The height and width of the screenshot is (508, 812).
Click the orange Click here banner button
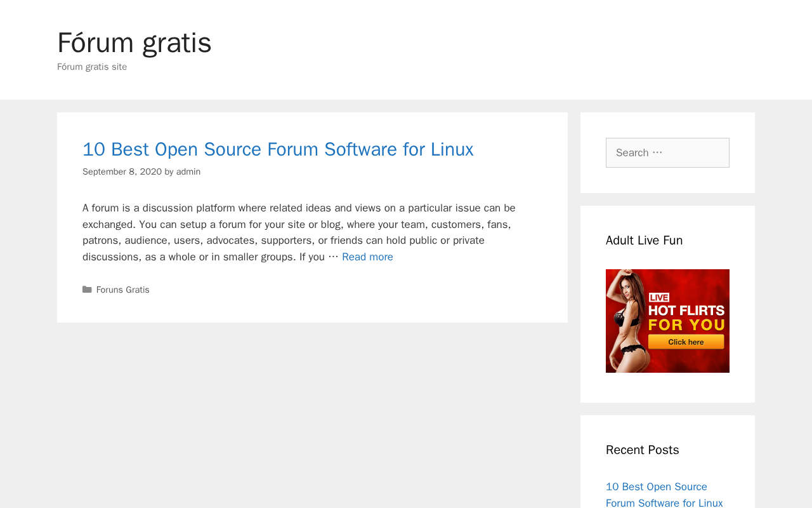click(x=686, y=342)
